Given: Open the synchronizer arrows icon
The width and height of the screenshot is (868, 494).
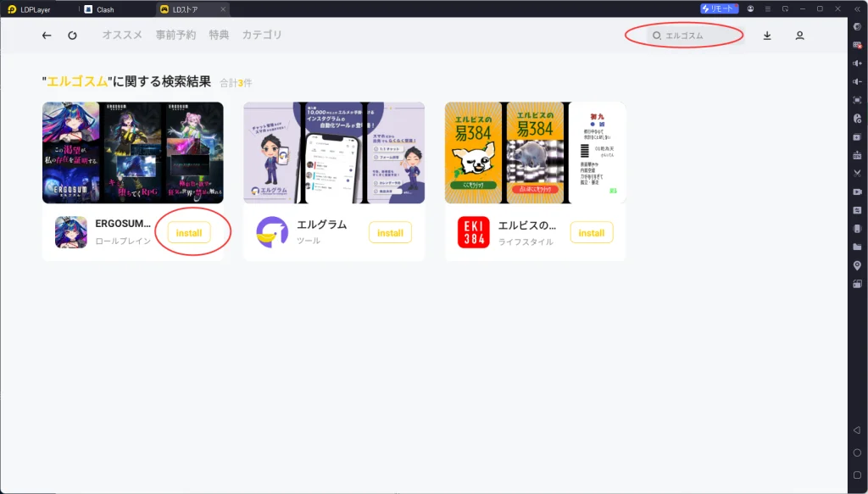Looking at the screenshot, I should [x=858, y=210].
